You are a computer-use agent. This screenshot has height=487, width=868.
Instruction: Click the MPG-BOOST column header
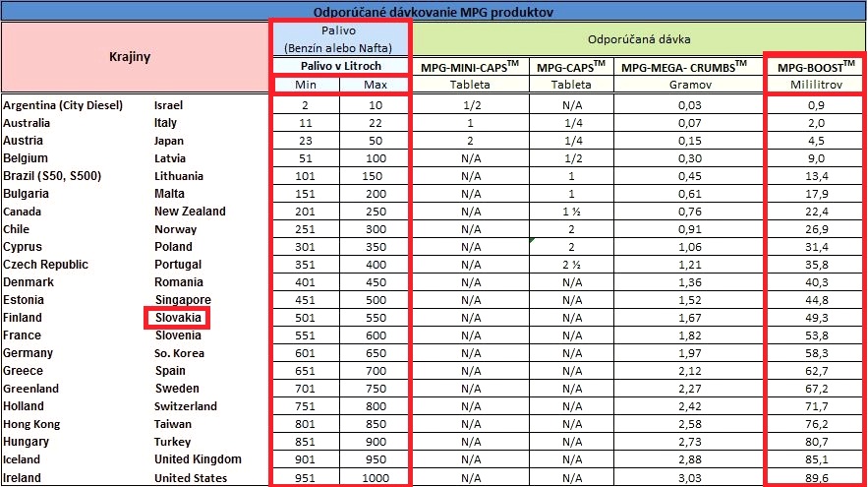815,66
